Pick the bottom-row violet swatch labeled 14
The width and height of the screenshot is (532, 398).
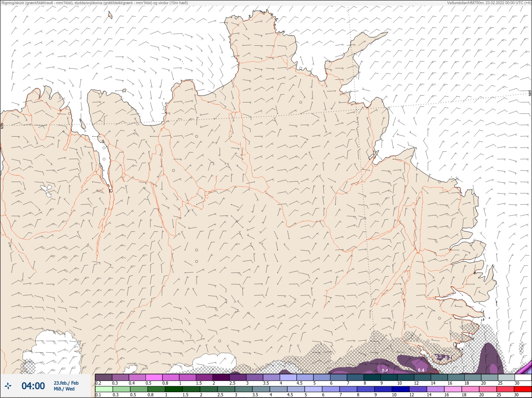pyautogui.click(x=436, y=389)
